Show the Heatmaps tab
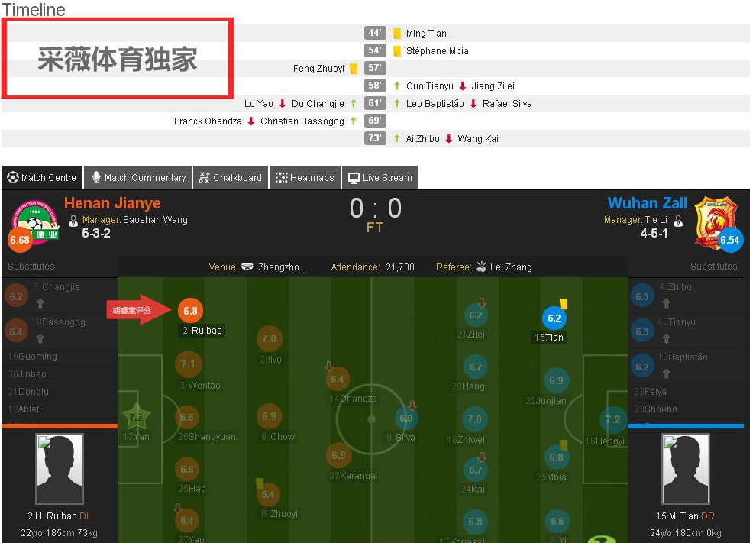756x543 pixels. pyautogui.click(x=305, y=177)
